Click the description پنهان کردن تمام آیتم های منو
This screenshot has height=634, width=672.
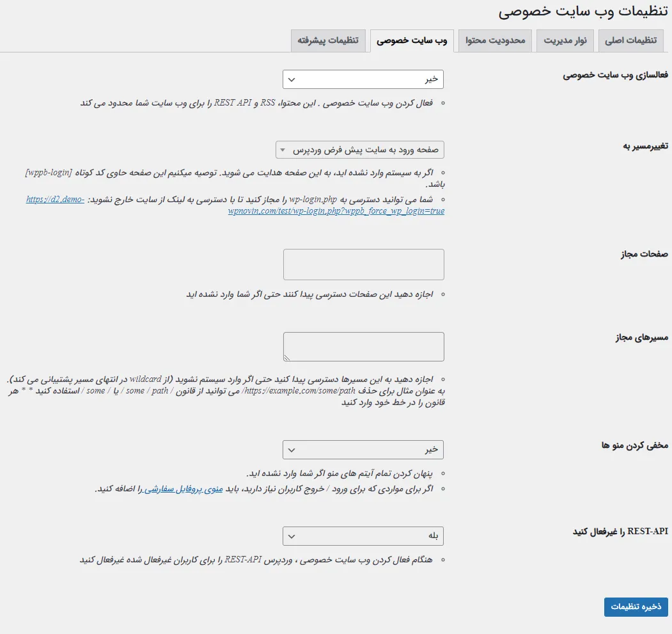(x=340, y=473)
